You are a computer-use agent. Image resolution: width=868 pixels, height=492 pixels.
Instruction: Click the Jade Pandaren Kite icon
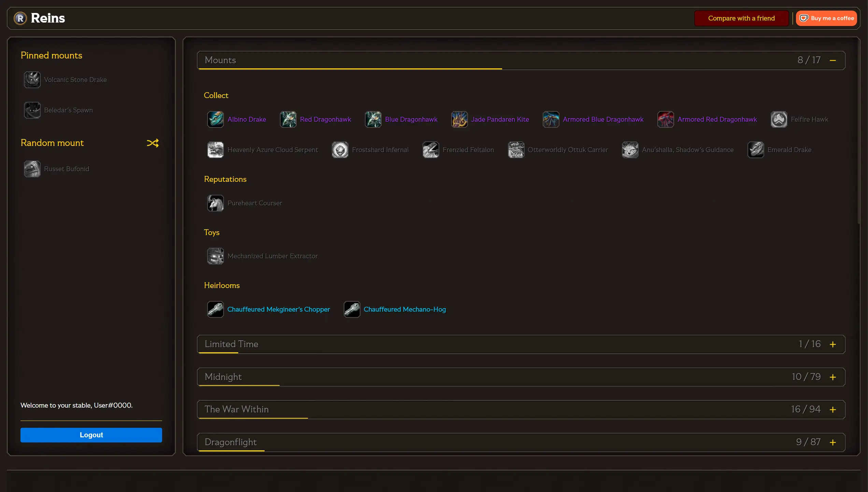(x=459, y=119)
